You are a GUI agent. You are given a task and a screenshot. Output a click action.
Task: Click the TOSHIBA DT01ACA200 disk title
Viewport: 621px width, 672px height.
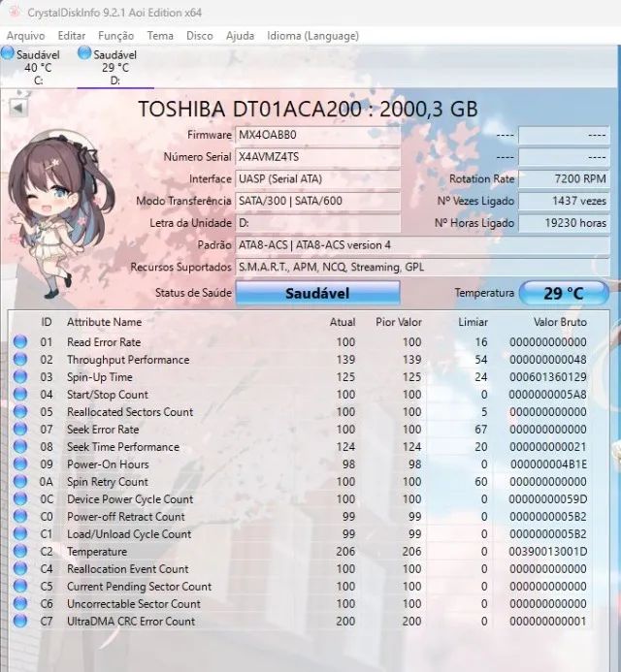[x=308, y=109]
